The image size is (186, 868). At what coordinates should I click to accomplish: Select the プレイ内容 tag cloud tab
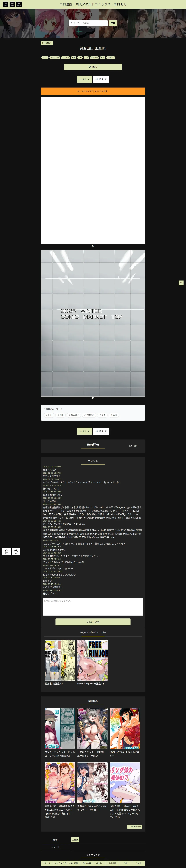pyautogui.click(x=86, y=863)
